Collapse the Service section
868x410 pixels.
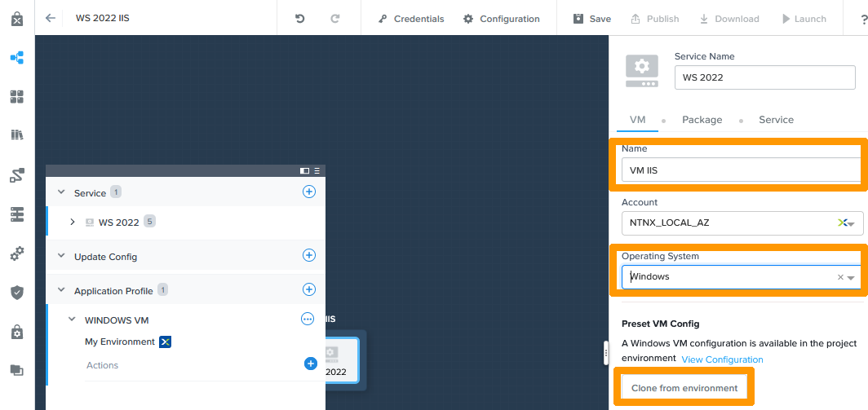click(x=61, y=192)
